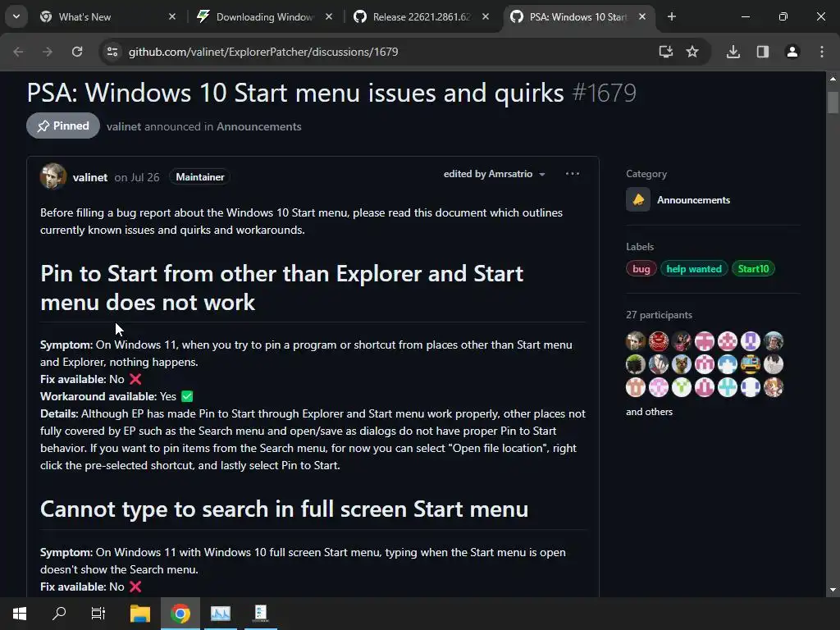Expand edited by Amrsatrio dropdown

494,174
